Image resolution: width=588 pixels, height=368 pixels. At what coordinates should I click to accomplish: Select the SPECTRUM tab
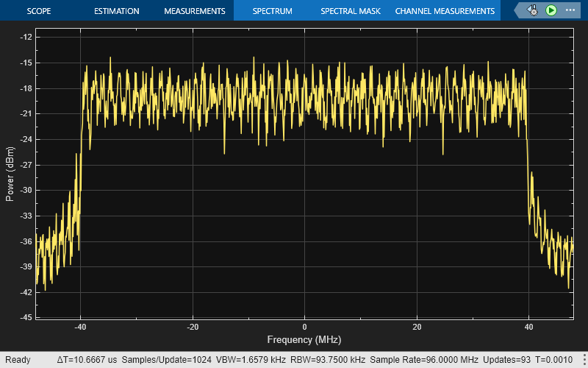[x=272, y=11]
